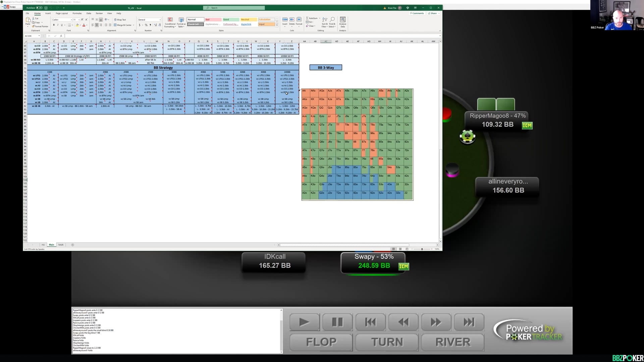The width and height of the screenshot is (644, 362).
Task: Open the Formulas ribbon tab
Action: tap(77, 13)
